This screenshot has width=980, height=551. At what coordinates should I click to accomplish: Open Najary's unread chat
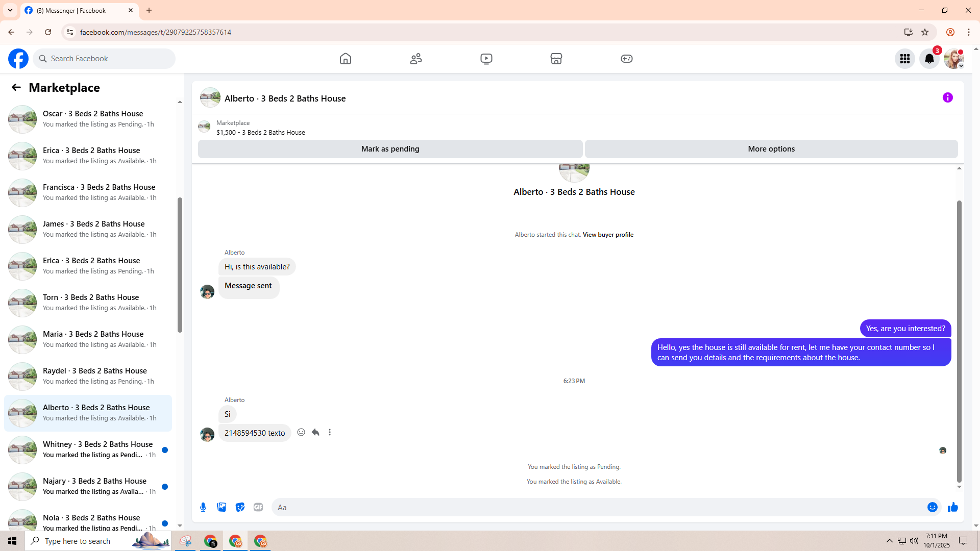pos(88,486)
